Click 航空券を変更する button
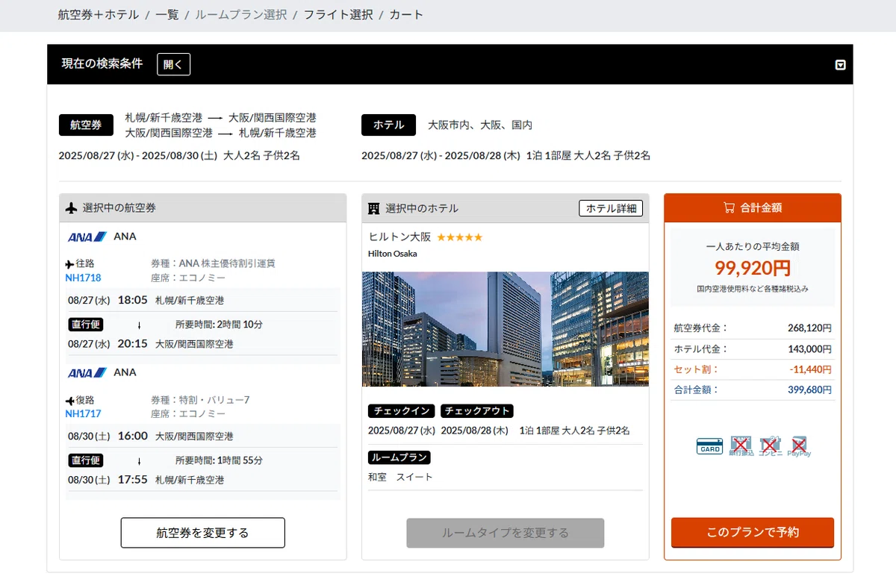The height and width of the screenshot is (588, 896). click(203, 533)
